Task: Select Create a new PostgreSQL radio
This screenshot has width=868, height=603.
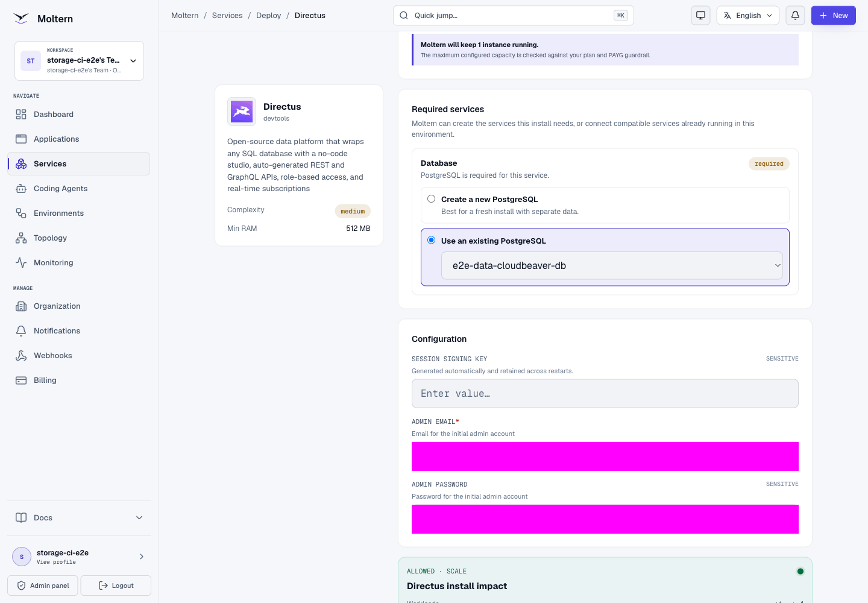Action: 431,199
